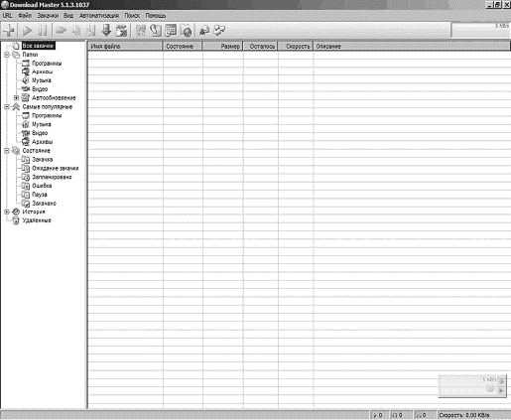The image size is (511, 420).
Task: Select the Удаленные tree item
Action: coord(37,220)
